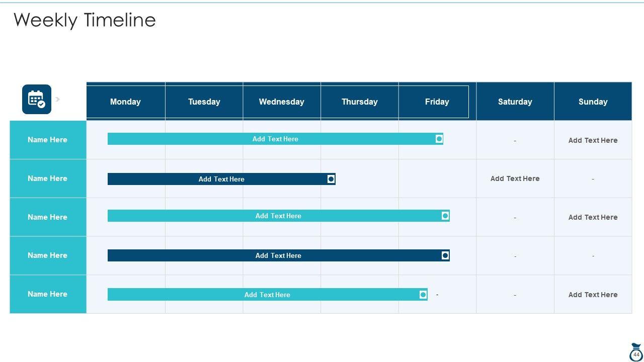Click the money bag page number 44 icon
The image size is (644, 362).
point(636,352)
